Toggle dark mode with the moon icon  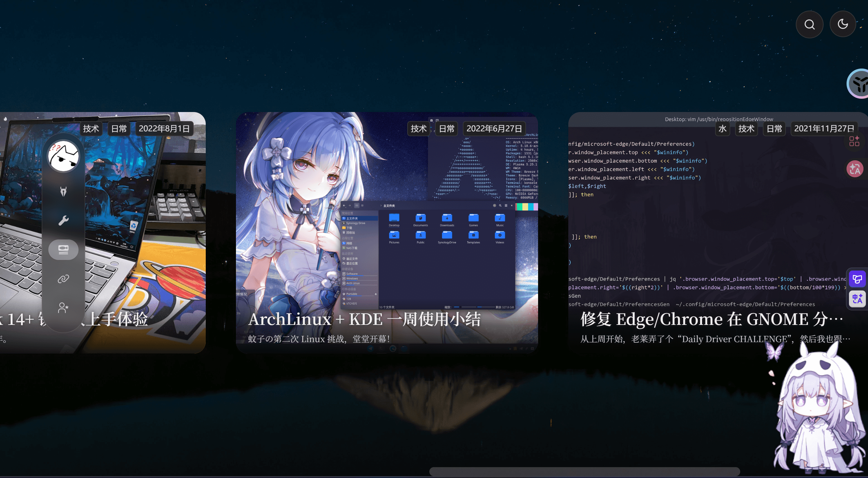(843, 24)
